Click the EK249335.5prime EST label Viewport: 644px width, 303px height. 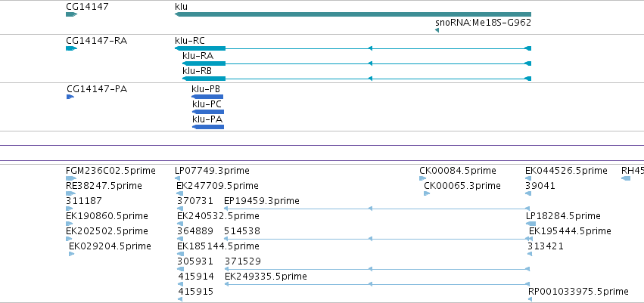coord(266,277)
